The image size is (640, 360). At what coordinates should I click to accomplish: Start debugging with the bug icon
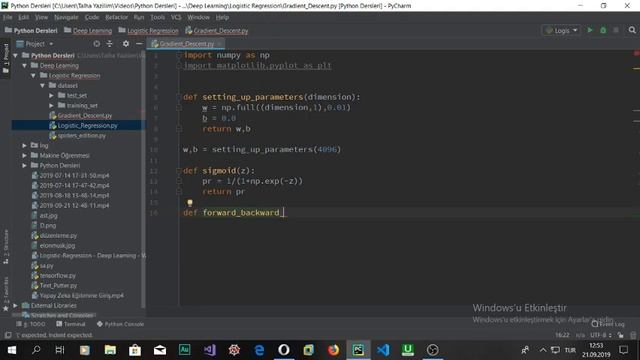603,30
